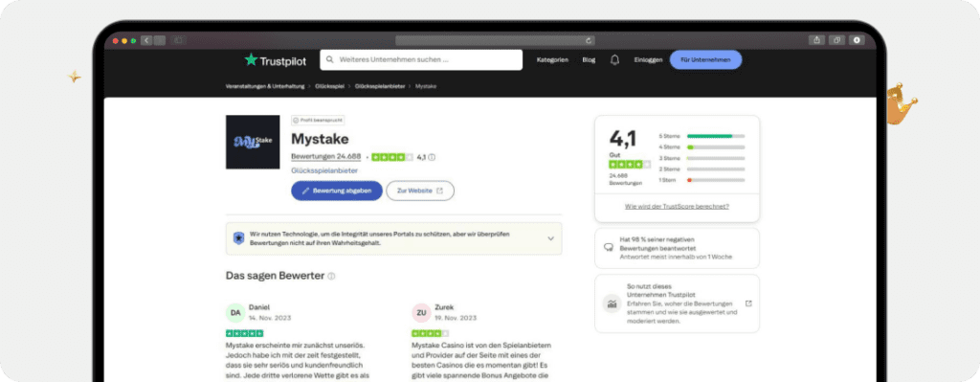Click the So nutzt dieses Unternehmen Trustpilot card
The height and width of the screenshot is (382, 980).
[677, 303]
